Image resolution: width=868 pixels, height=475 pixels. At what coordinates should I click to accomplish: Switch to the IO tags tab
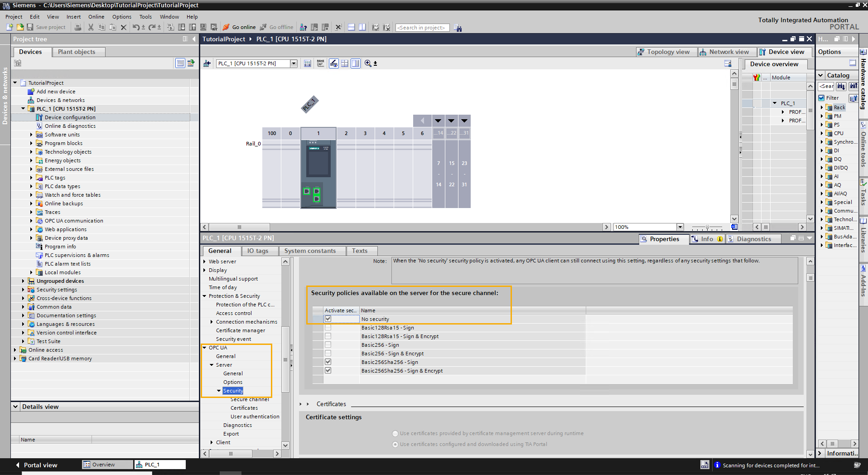[257, 251]
